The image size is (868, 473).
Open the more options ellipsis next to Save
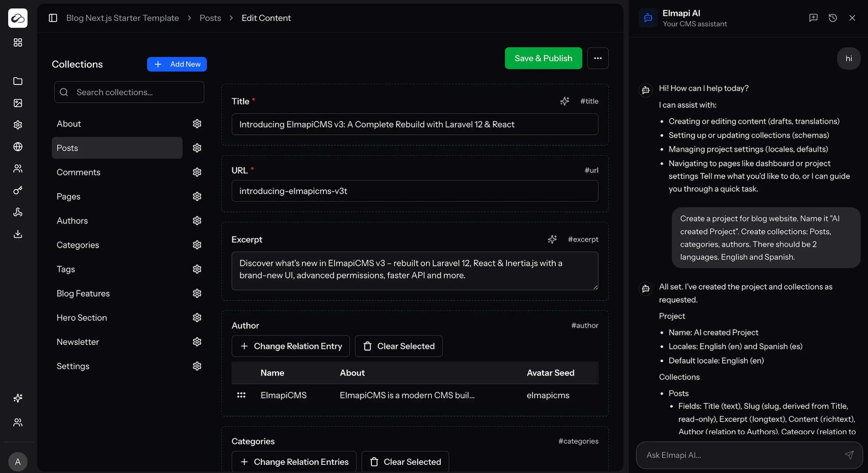point(598,58)
